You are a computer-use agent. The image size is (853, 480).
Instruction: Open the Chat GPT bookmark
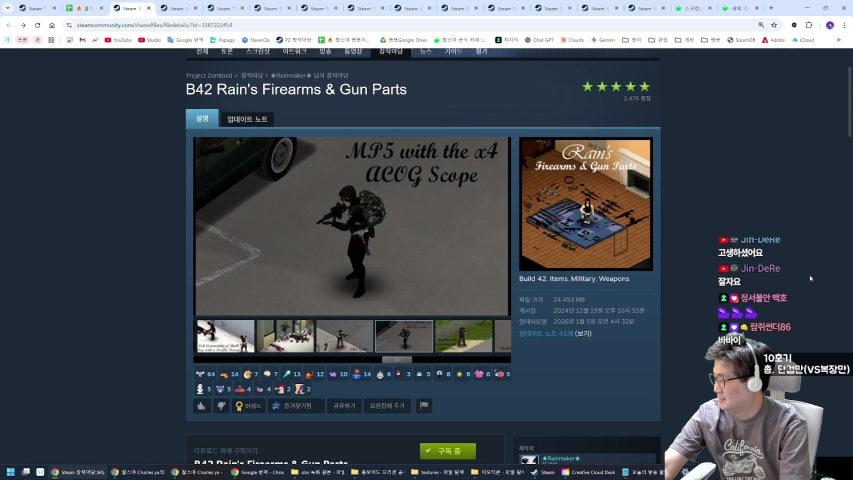(539, 40)
